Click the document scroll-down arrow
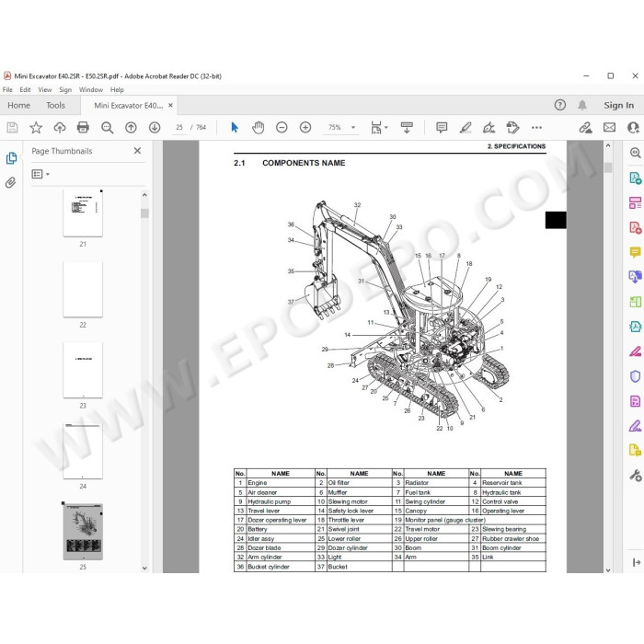The height and width of the screenshot is (644, 644). (x=608, y=570)
